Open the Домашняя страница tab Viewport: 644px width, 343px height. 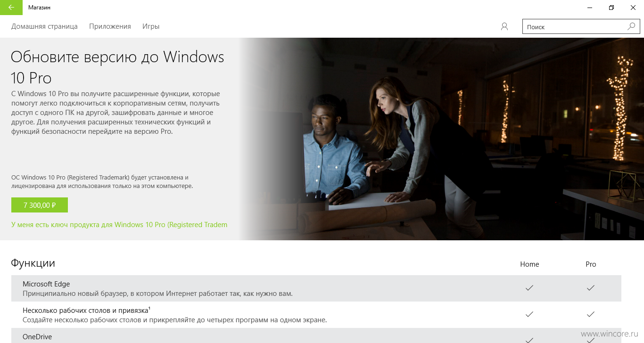click(x=44, y=26)
